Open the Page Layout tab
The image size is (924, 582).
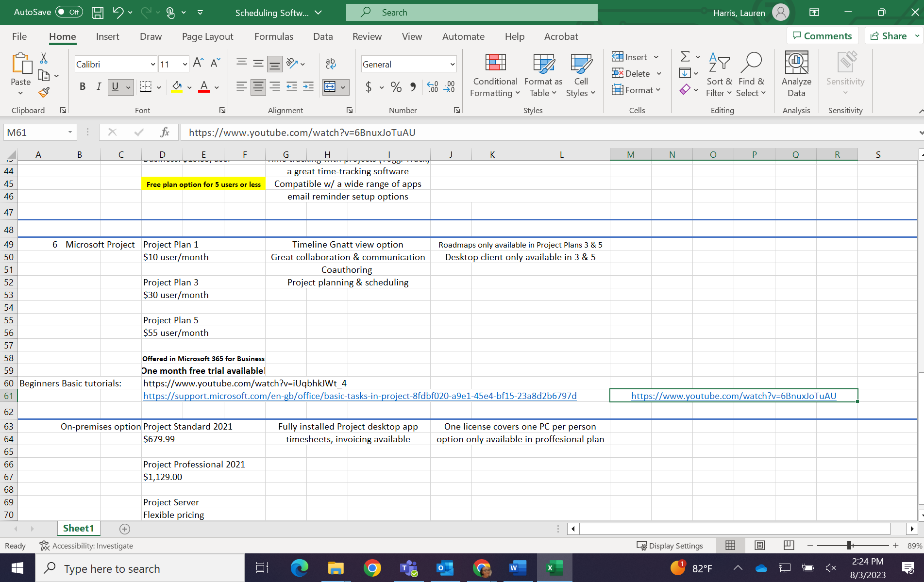pyautogui.click(x=207, y=36)
